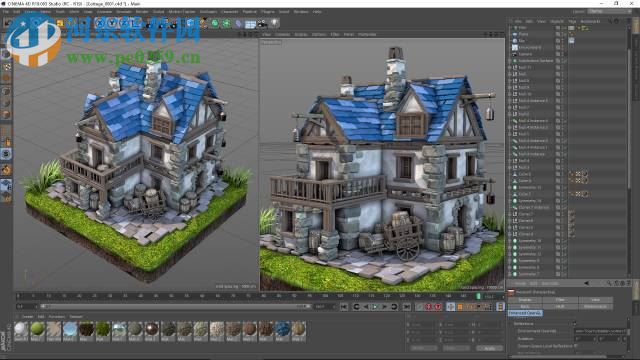Open the timeline layout icon beside key options
Screen dimensions: 640x360
pyautogui.click(x=500, y=307)
